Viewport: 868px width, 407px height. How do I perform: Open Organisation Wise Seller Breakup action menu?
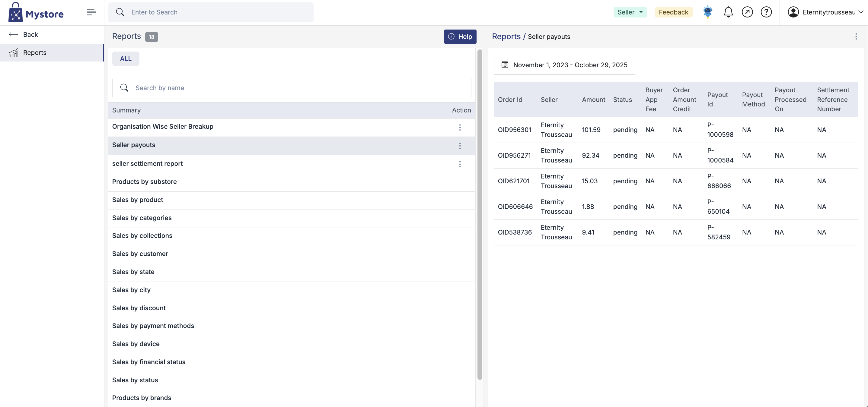tap(460, 127)
